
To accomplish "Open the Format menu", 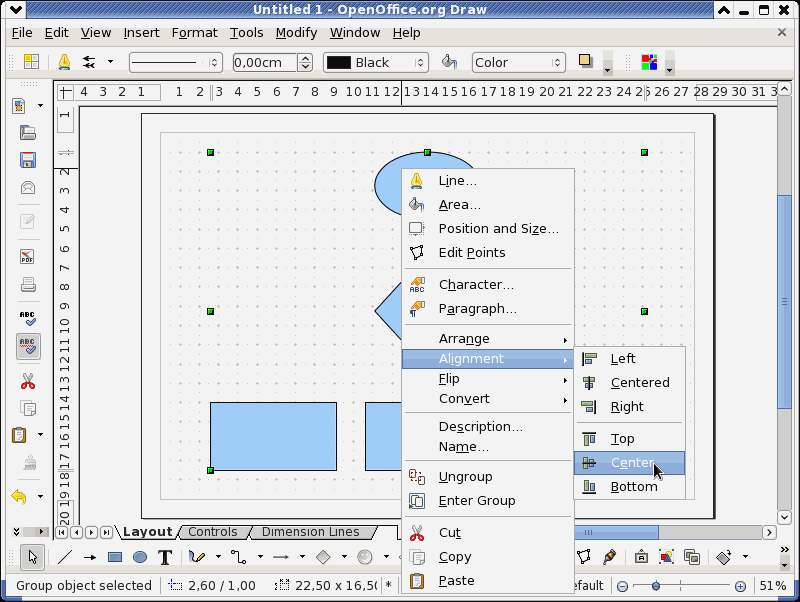I will (x=194, y=33).
